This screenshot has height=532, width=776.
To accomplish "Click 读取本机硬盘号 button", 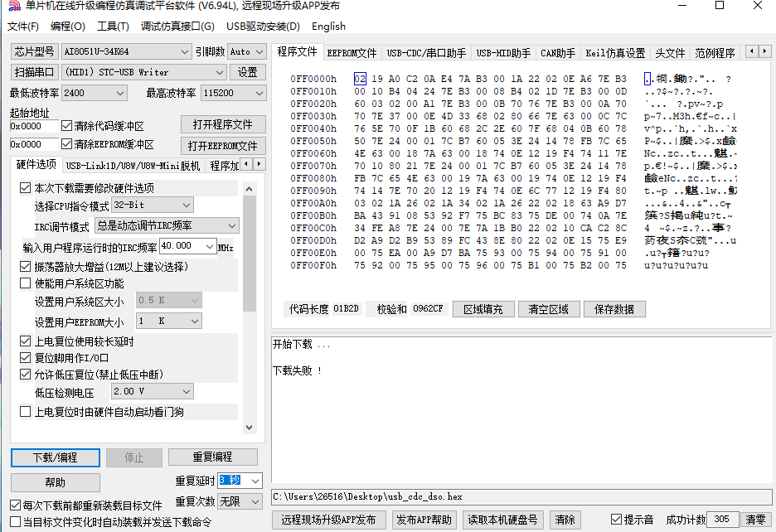I will click(x=502, y=520).
